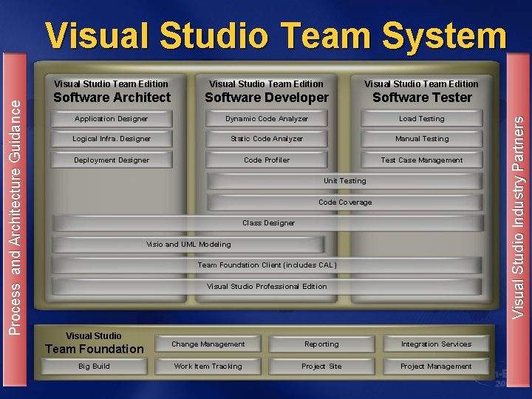532x399 pixels.
Task: Click 'Visual Studio' label above Team Foundation
Action: tap(94, 336)
